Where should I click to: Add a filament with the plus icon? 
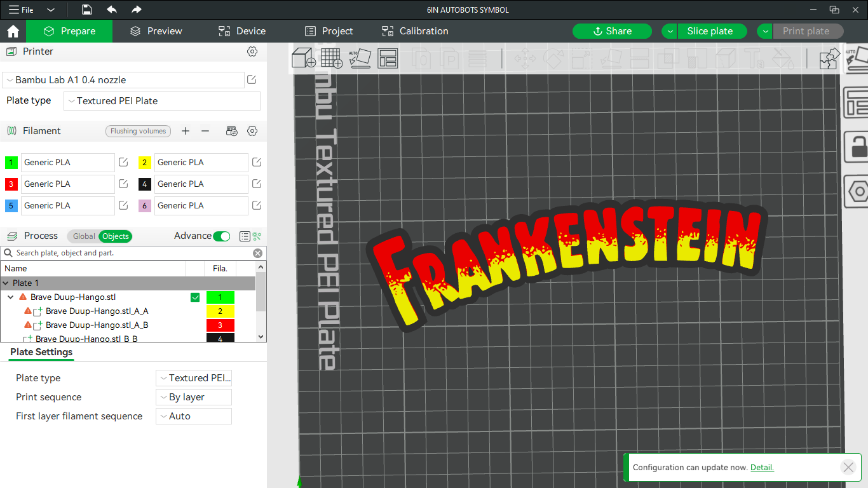[186, 131]
